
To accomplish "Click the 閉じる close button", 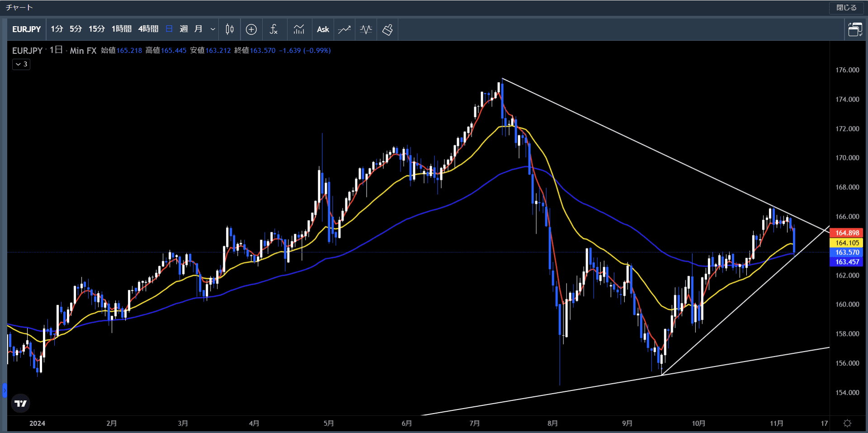I will pyautogui.click(x=846, y=8).
